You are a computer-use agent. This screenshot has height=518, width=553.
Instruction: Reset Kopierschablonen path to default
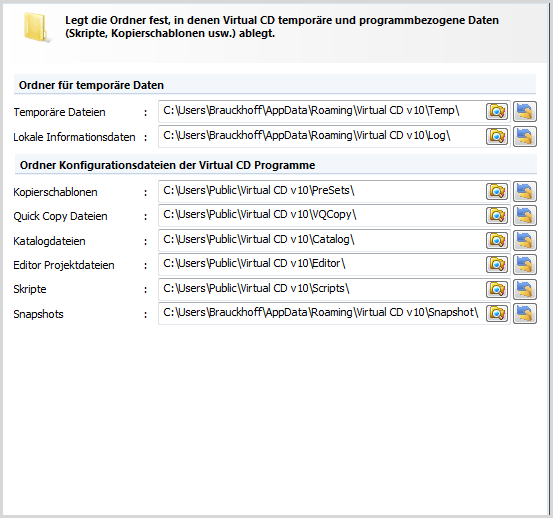pos(525,191)
